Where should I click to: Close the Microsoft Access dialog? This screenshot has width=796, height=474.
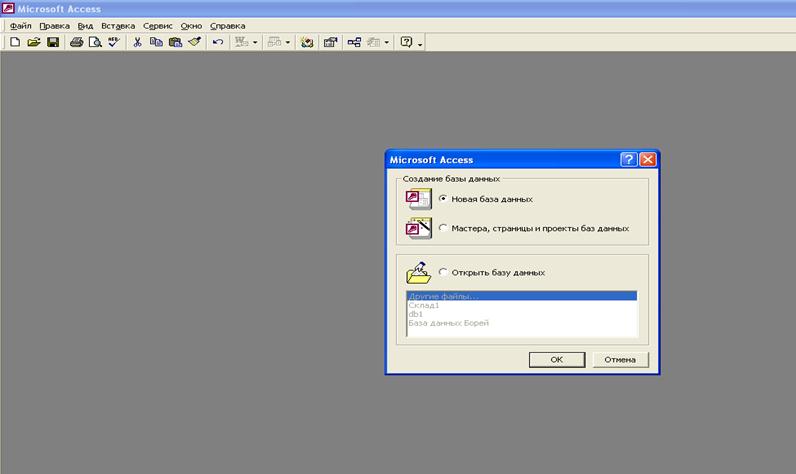[x=648, y=160]
